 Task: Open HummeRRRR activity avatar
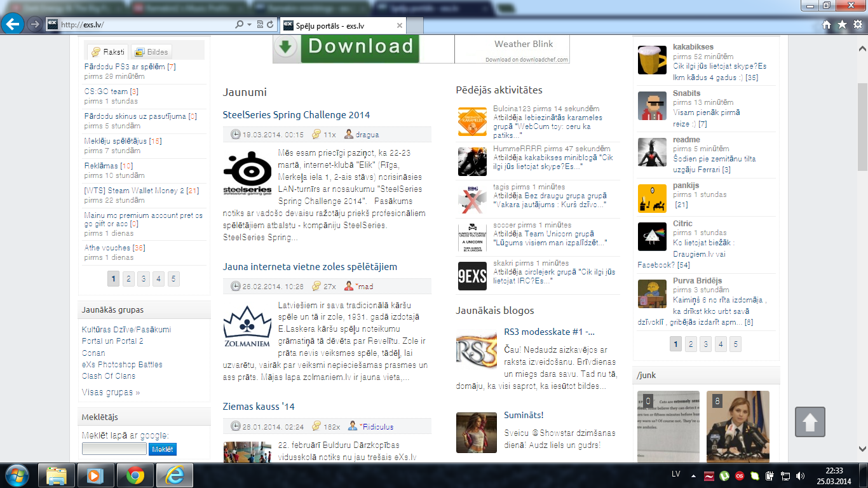(x=472, y=161)
